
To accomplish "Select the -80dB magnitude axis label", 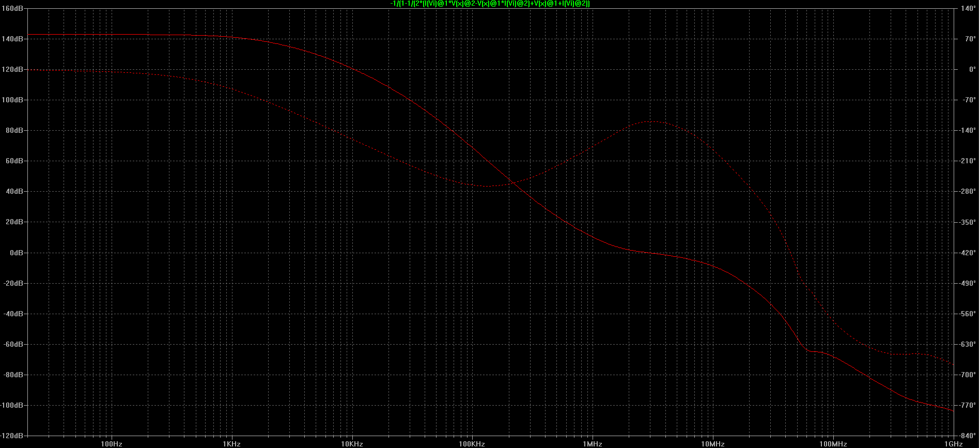I will click(x=13, y=375).
